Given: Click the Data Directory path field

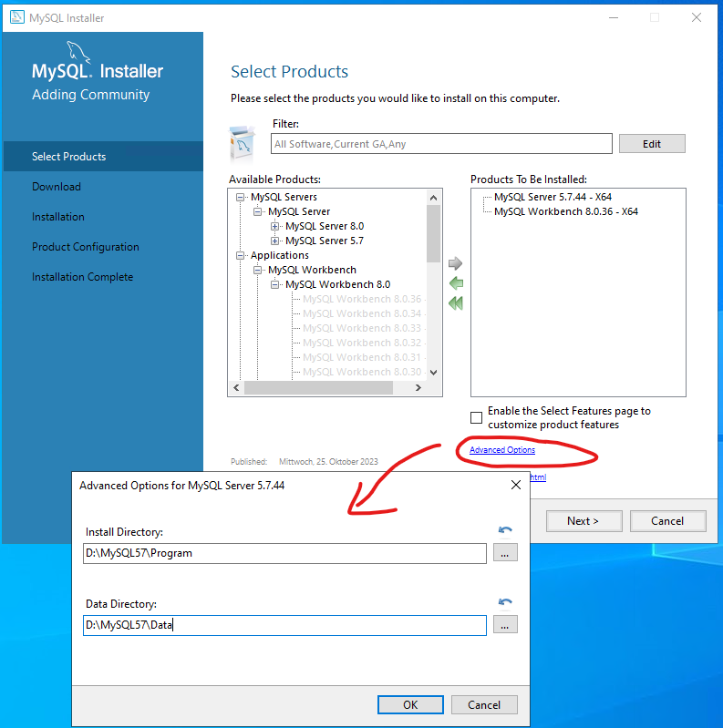Looking at the screenshot, I should [284, 625].
